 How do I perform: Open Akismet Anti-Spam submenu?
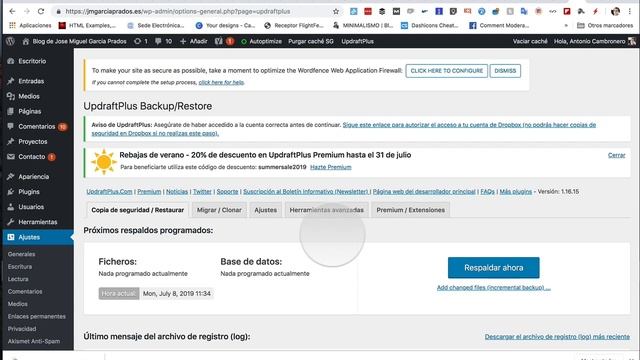click(x=33, y=341)
